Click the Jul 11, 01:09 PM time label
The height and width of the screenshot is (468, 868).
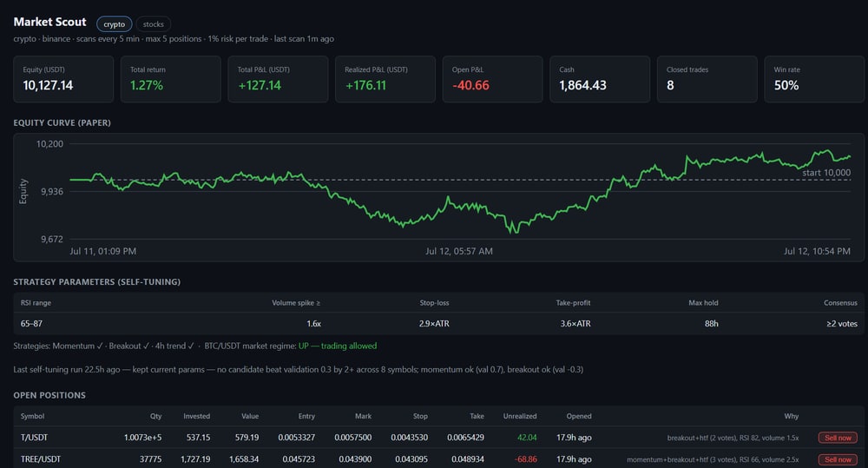(x=103, y=251)
